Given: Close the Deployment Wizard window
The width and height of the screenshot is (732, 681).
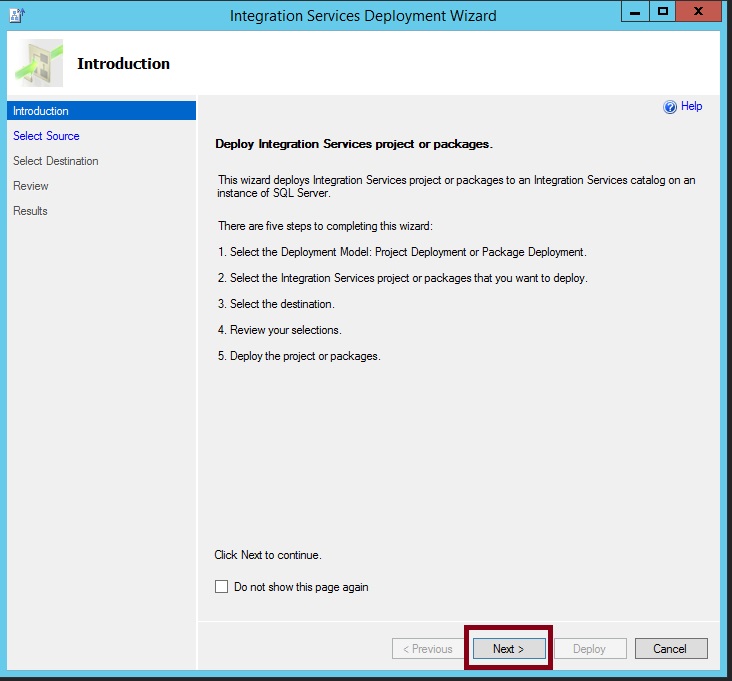Looking at the screenshot, I should click(x=698, y=12).
